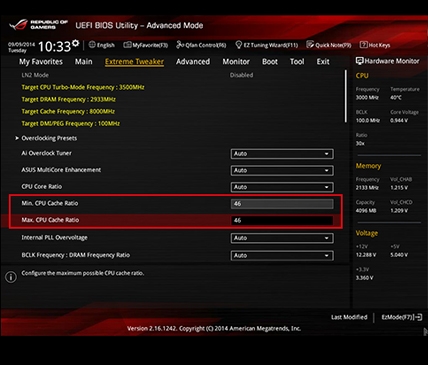Open the CPU Core Ratio dropdown
Image resolution: width=428 pixels, height=365 pixels.
[x=282, y=187]
